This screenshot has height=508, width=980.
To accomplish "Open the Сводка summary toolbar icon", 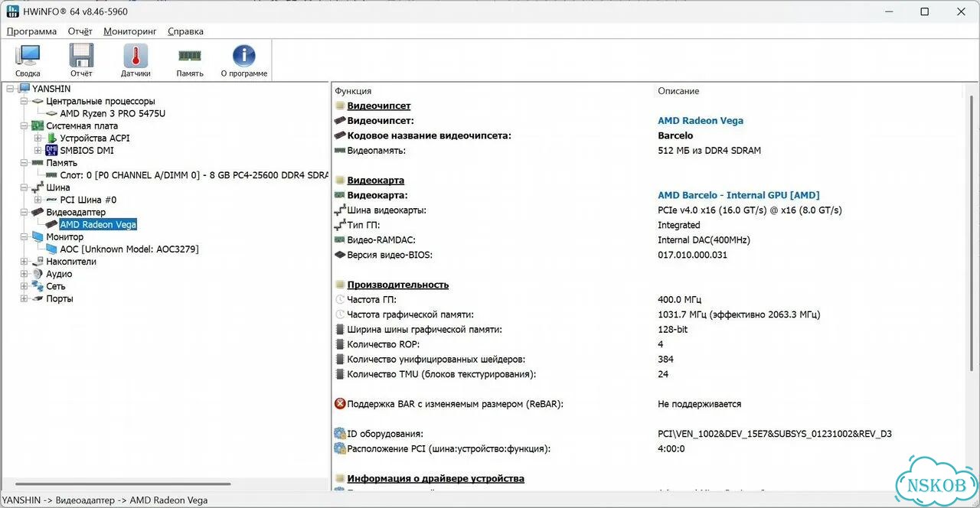I will [28, 60].
